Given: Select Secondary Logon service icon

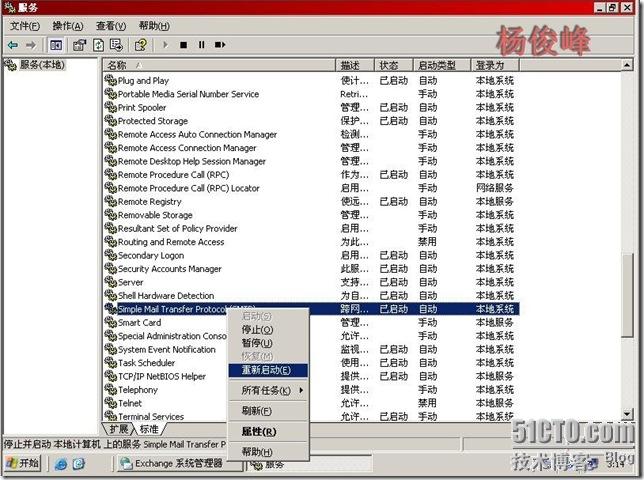Looking at the screenshot, I should click(110, 255).
